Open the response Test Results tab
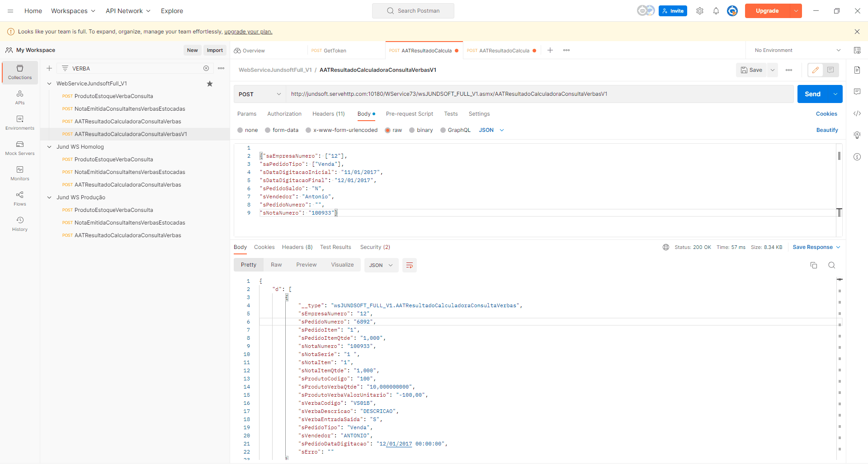 (335, 247)
